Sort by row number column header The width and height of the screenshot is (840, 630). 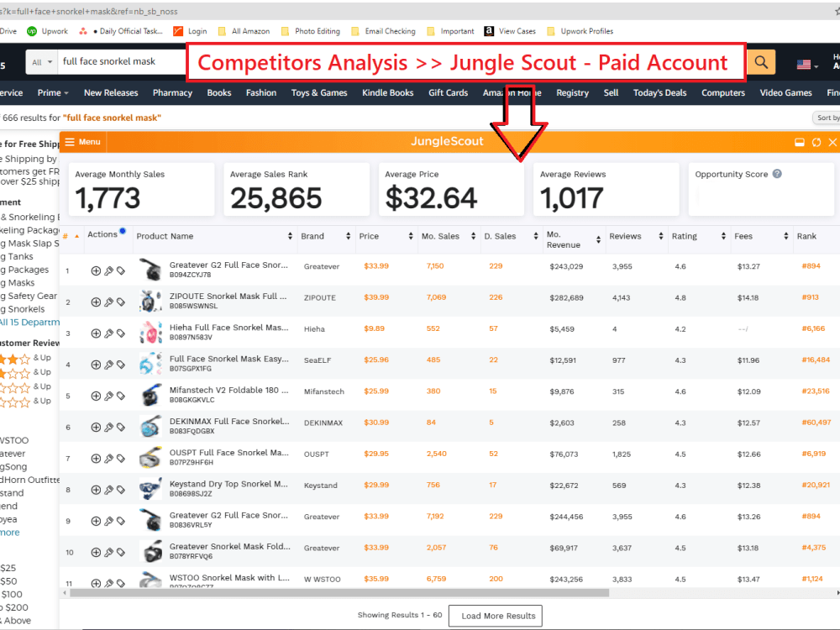[x=71, y=236]
